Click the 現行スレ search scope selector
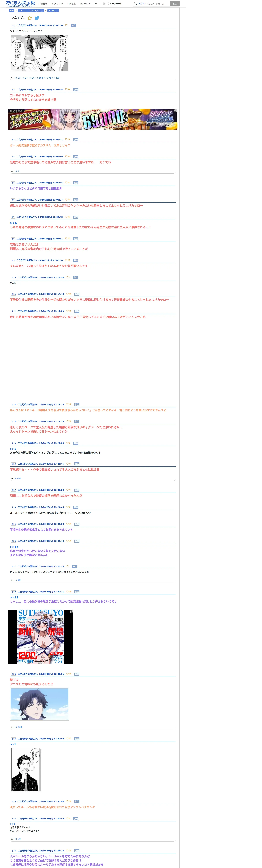The height and width of the screenshot is (868, 262). click(142, 4)
